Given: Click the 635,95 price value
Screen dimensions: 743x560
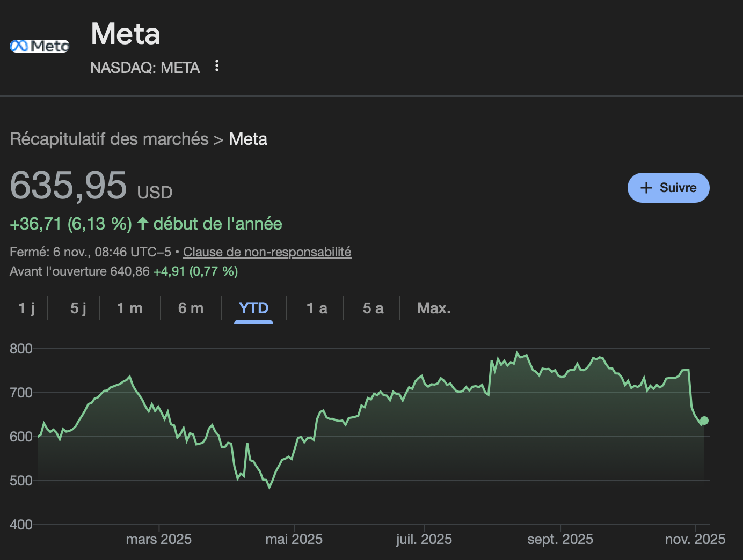Looking at the screenshot, I should pos(68,186).
